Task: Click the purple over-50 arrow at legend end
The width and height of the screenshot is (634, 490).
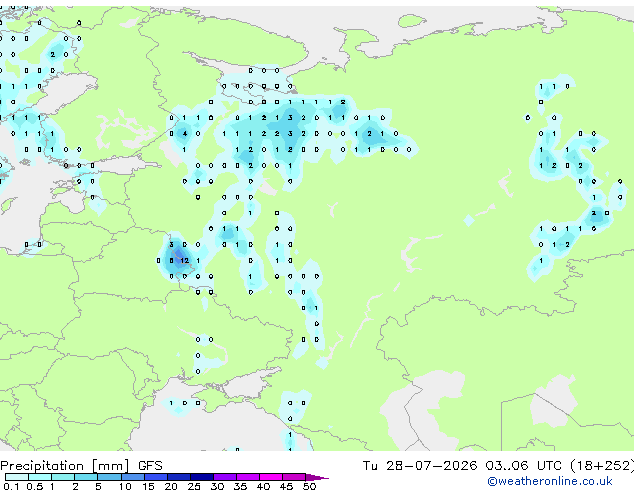Action: (x=317, y=477)
